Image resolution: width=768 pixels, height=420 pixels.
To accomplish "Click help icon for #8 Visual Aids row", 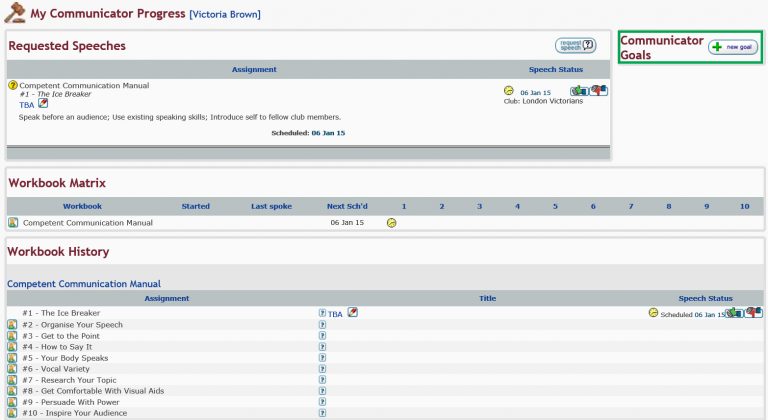I will coord(322,391).
